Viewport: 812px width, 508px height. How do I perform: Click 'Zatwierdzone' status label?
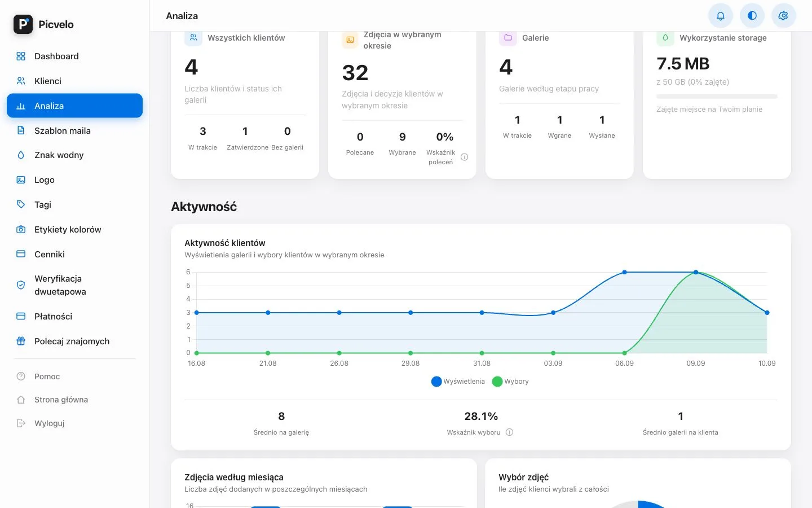(x=248, y=147)
